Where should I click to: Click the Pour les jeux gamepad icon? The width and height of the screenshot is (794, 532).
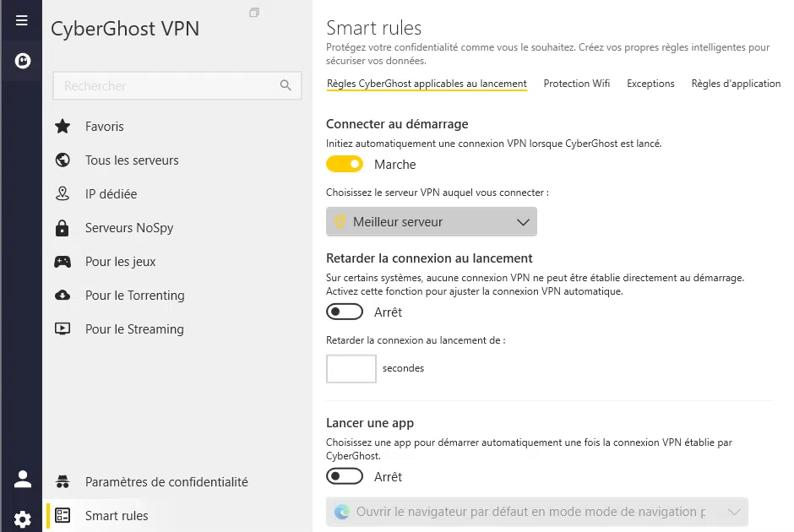click(x=63, y=262)
